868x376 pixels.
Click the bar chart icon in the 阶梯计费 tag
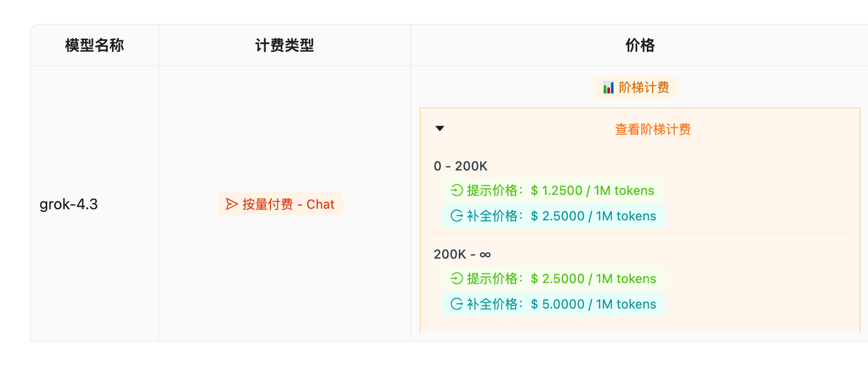(x=608, y=87)
